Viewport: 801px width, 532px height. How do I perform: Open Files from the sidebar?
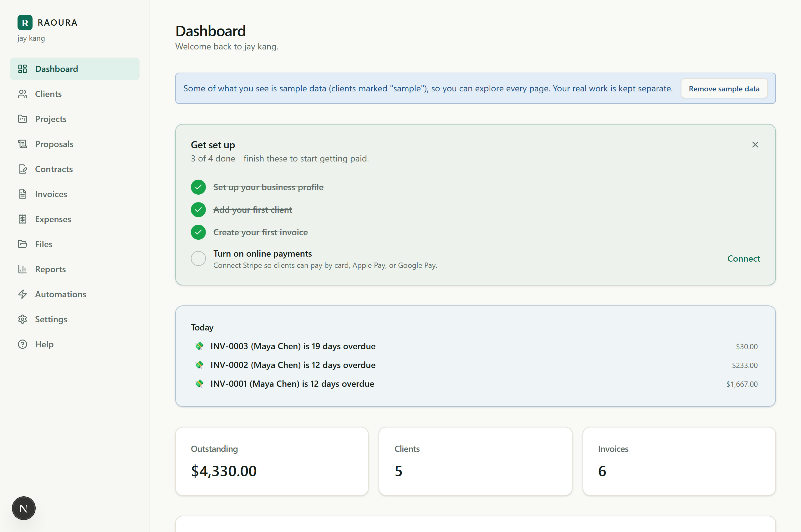75,244
